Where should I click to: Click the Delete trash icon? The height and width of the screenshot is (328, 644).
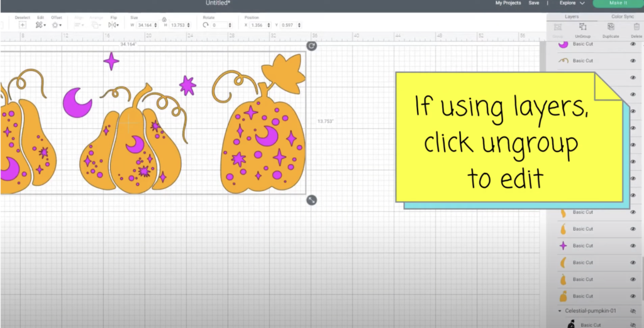coord(636,27)
